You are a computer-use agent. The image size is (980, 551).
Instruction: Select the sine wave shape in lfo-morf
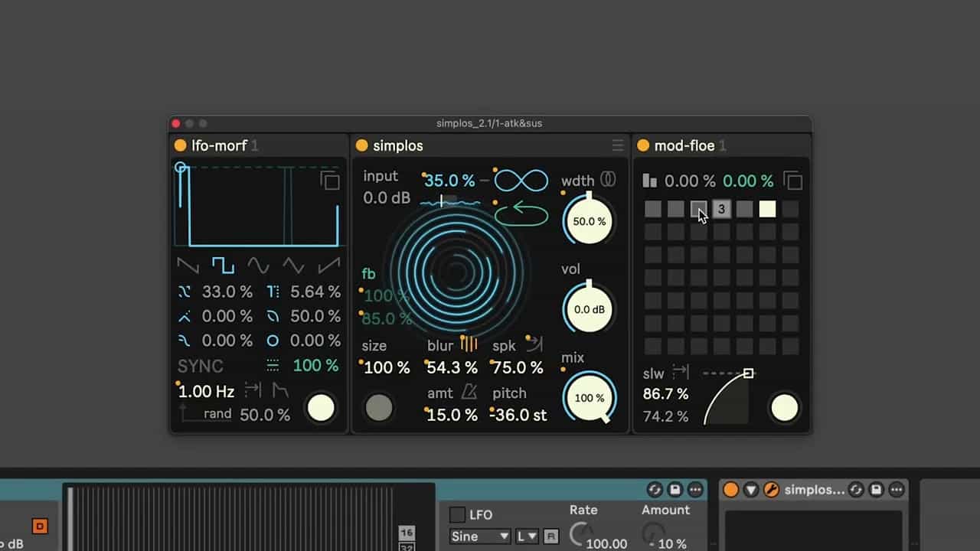coord(258,266)
